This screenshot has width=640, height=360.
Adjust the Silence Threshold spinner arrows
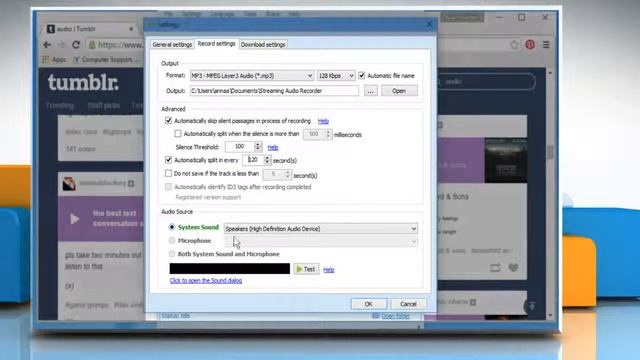[x=258, y=147]
